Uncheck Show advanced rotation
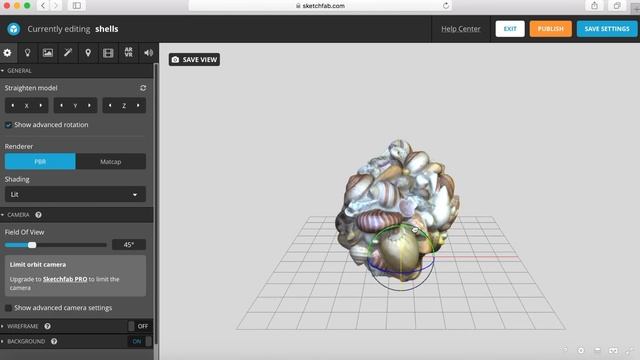This screenshot has height=360, width=640. tap(8, 125)
